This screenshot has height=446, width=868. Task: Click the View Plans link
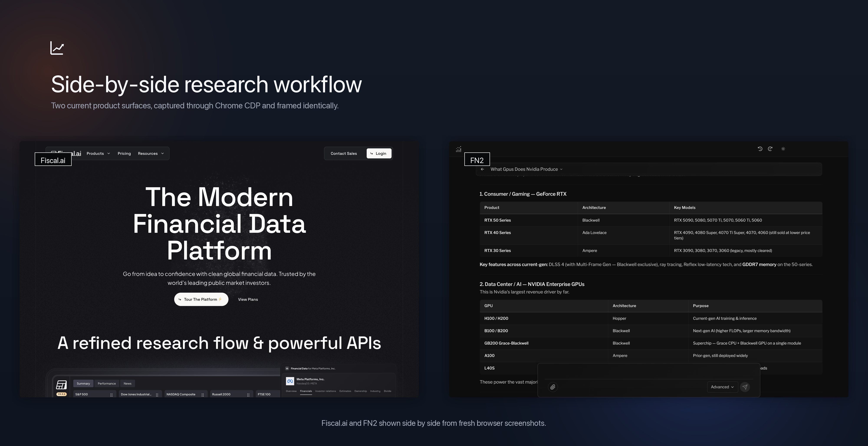pyautogui.click(x=248, y=299)
